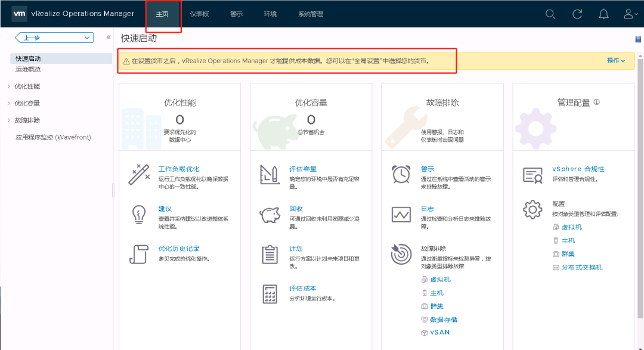
Task: Open the 分布式交换机 link
Action: pos(582,268)
